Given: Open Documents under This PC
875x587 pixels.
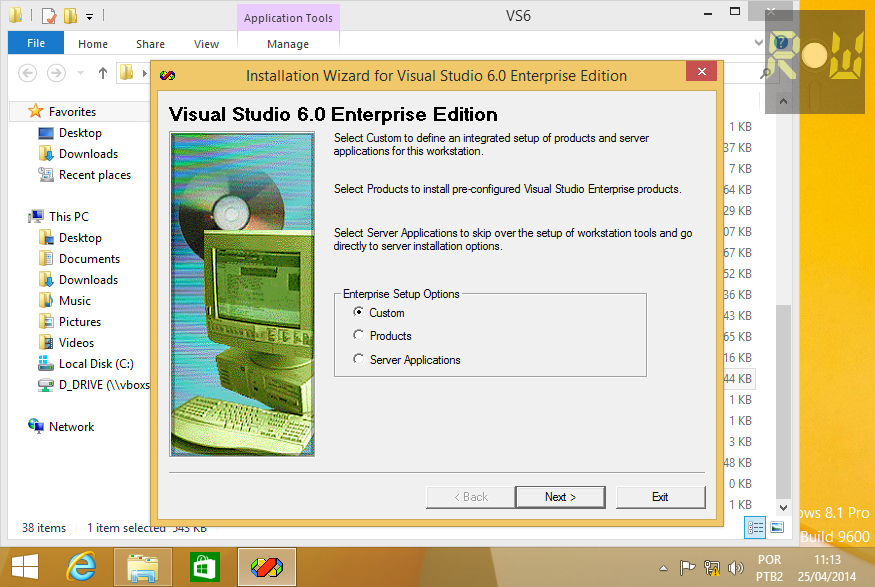Looking at the screenshot, I should tap(89, 259).
